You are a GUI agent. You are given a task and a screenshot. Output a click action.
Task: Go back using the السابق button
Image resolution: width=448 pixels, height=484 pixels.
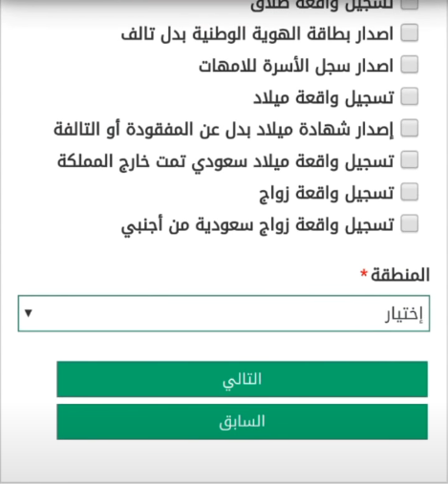[x=242, y=422]
